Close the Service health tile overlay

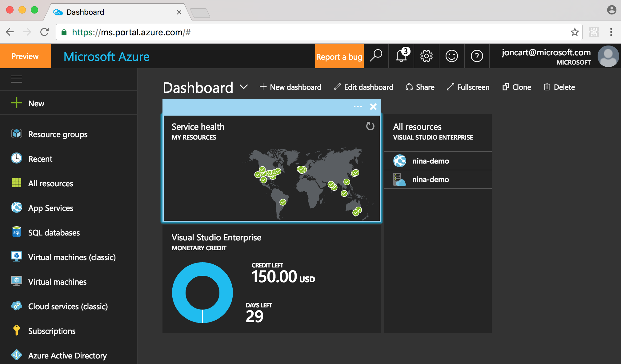click(x=373, y=107)
